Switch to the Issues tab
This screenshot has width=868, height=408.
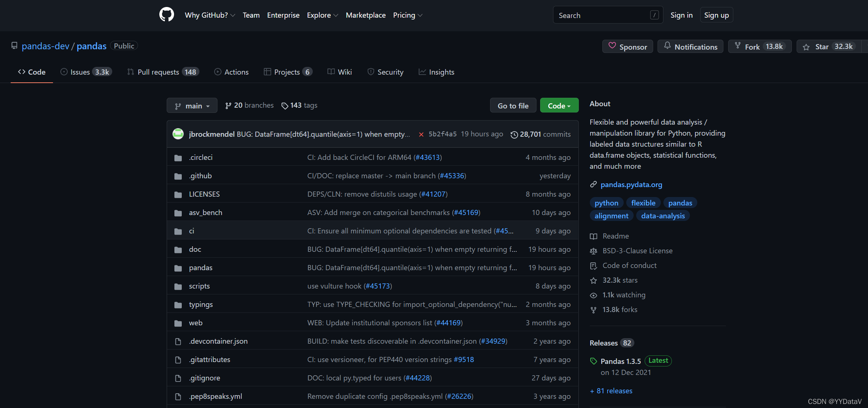click(x=86, y=72)
